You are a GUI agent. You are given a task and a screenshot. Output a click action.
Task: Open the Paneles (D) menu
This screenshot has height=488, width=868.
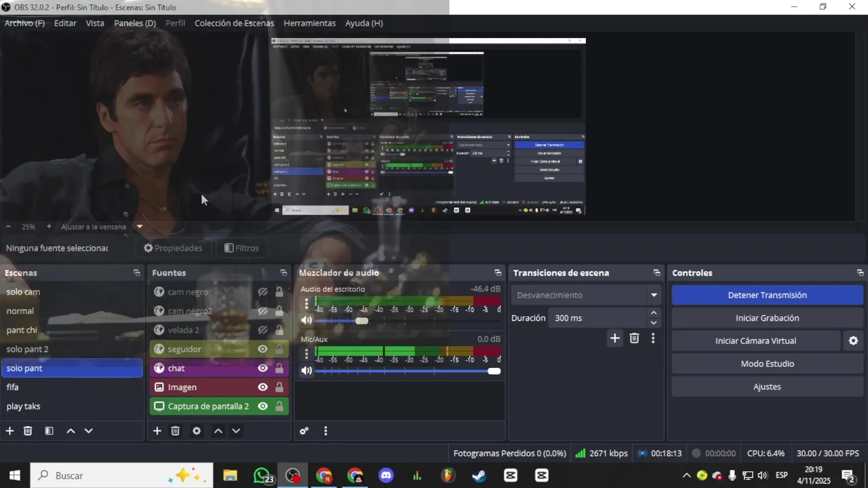[x=135, y=23]
